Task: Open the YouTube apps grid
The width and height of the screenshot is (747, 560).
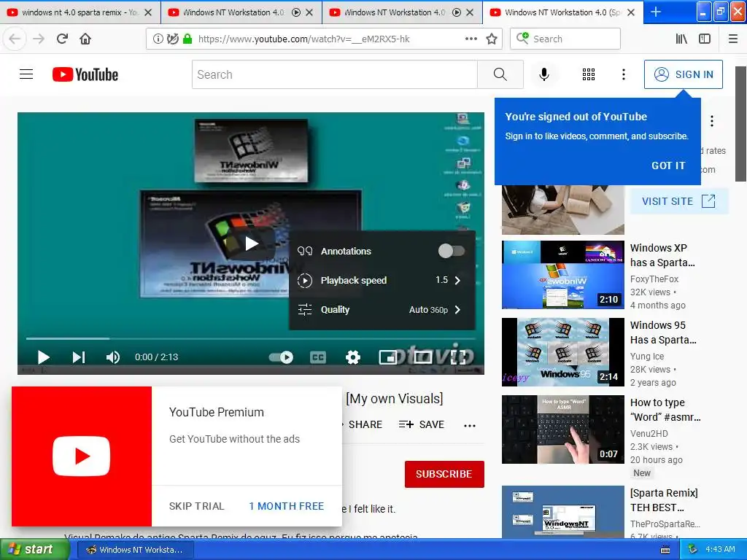Action: click(x=589, y=74)
